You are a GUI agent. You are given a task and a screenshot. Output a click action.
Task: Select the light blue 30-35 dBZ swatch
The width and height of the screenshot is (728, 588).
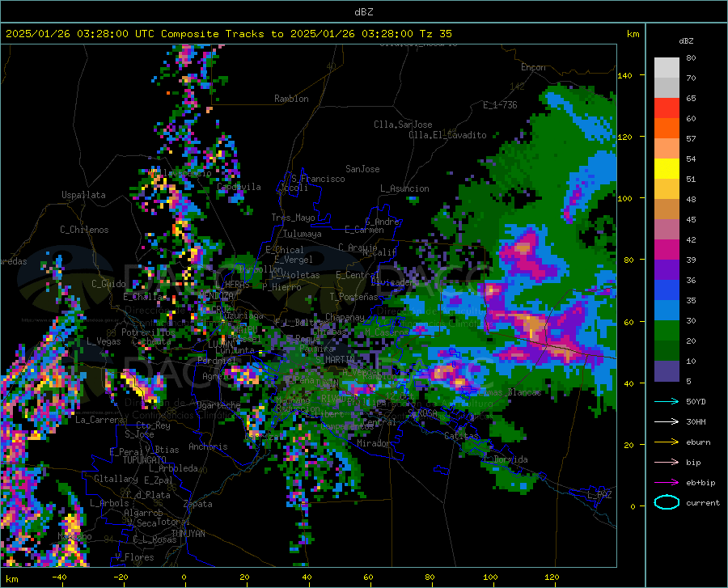[x=667, y=311]
